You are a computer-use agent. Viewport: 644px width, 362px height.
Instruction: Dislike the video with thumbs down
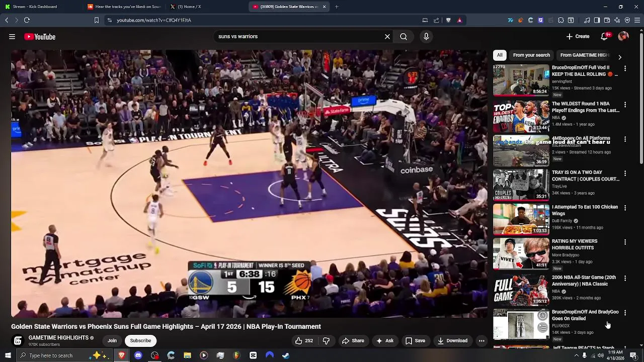coord(326,341)
